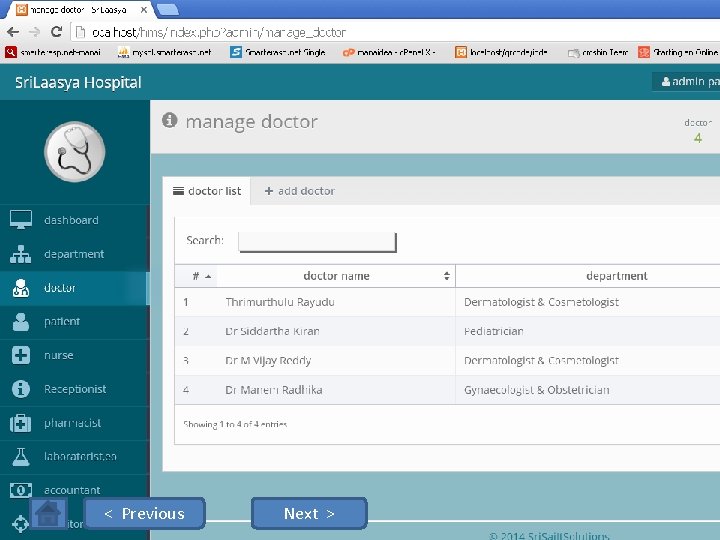The height and width of the screenshot is (540, 720).
Task: Select the doctor icon in sidebar
Action: (21, 288)
